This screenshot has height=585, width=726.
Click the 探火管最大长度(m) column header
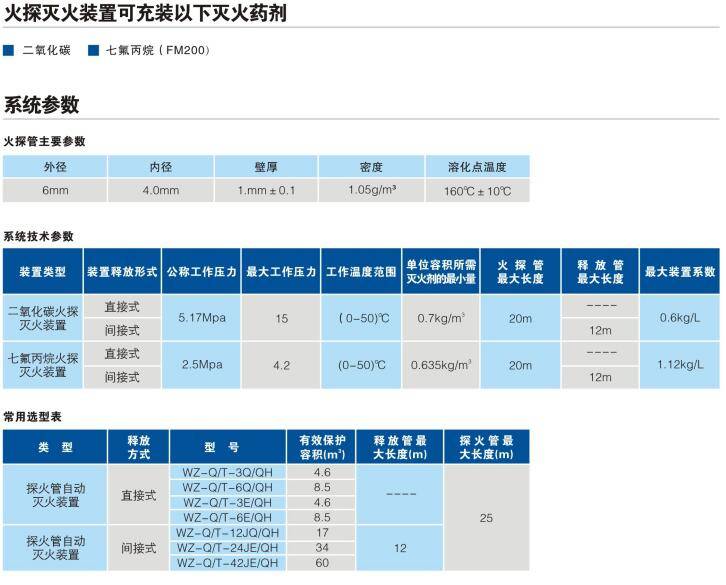(486, 447)
